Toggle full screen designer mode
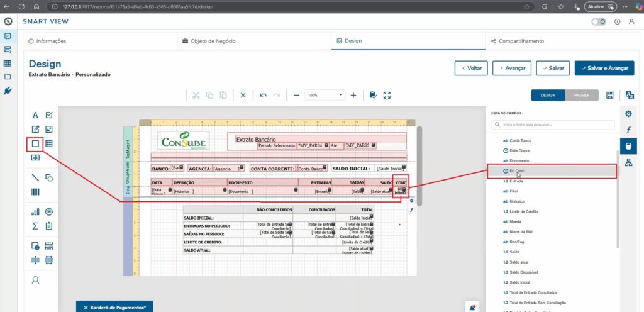Screen dimensions: 644x312 387,95
